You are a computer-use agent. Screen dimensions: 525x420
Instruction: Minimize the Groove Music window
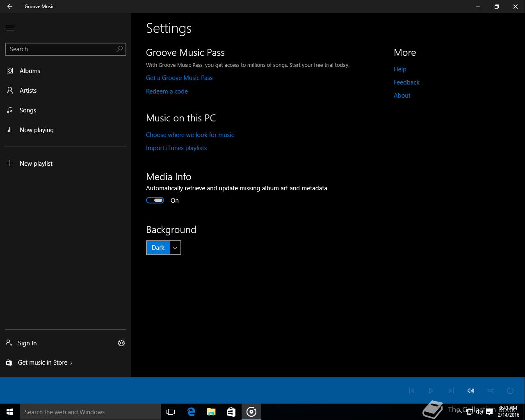tap(478, 7)
